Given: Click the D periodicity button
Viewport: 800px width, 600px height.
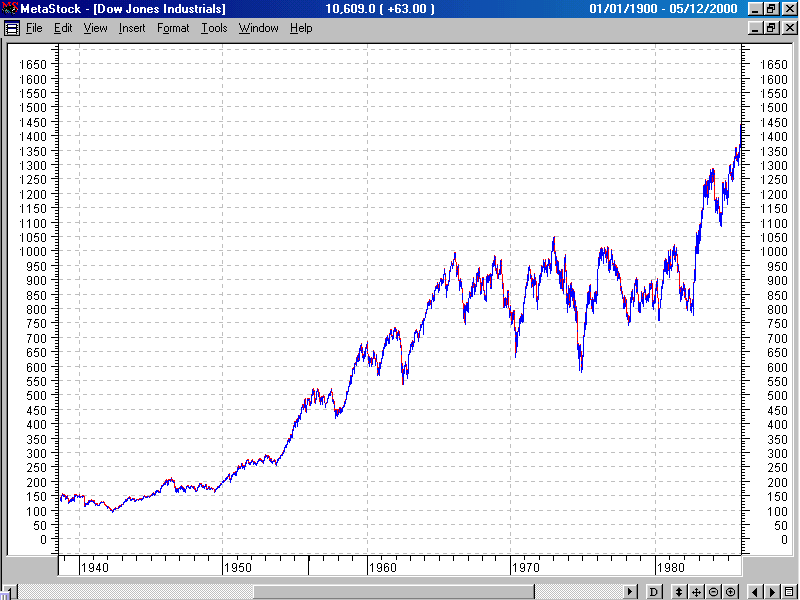Looking at the screenshot, I should click(653, 592).
